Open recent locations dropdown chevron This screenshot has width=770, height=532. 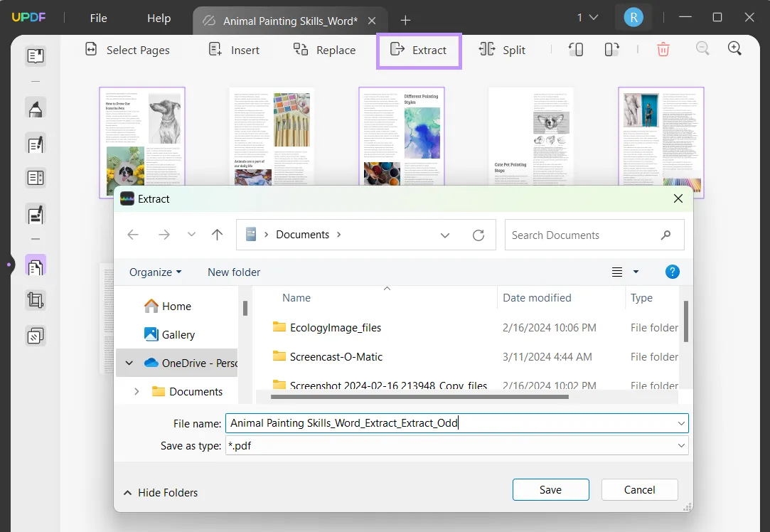click(x=191, y=234)
